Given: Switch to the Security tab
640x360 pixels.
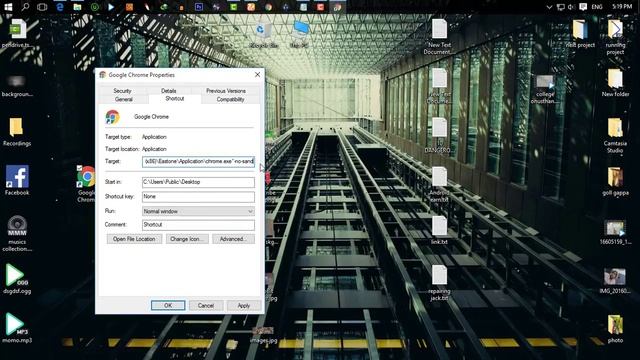Looking at the screenshot, I should pos(122,91).
